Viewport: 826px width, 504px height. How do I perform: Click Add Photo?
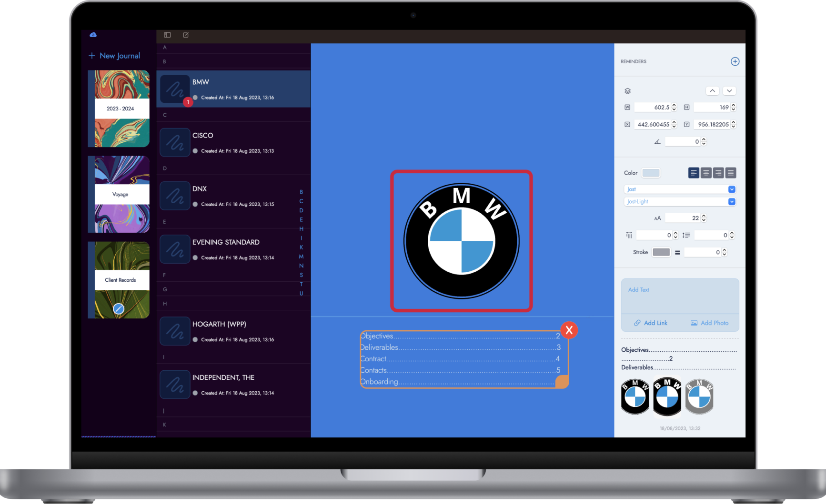[x=710, y=323]
